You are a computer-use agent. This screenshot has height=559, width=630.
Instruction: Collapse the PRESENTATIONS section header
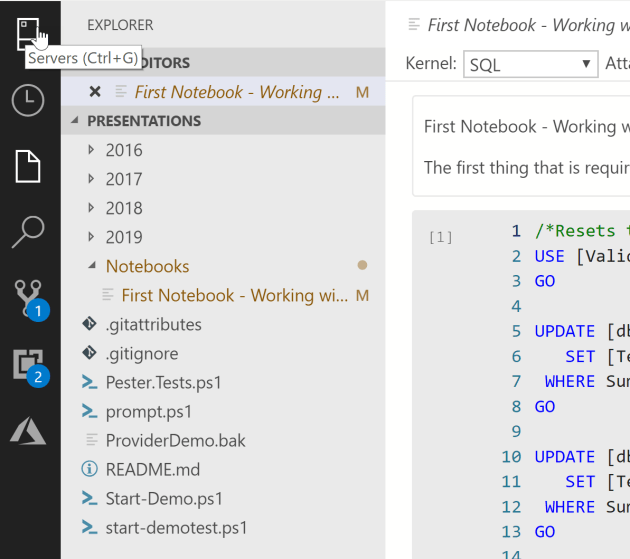pyautogui.click(x=144, y=121)
